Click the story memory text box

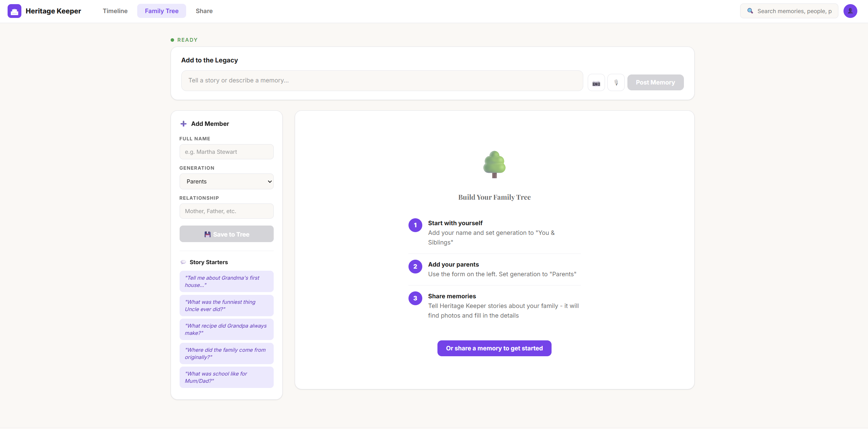(382, 81)
